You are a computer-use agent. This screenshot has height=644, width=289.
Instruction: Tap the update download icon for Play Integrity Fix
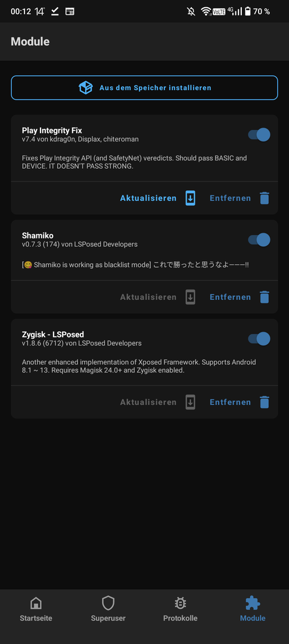click(190, 198)
